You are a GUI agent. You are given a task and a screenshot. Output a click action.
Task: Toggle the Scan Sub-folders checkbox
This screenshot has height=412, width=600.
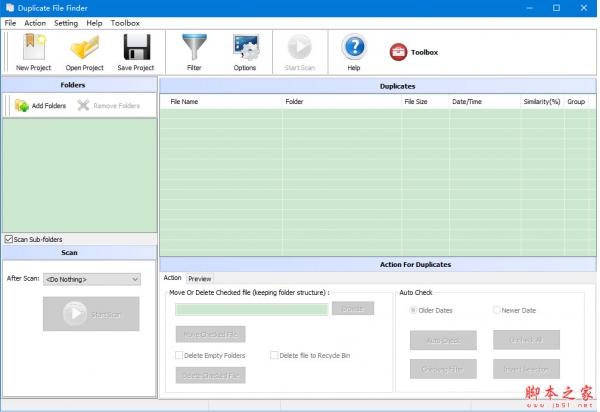[9, 239]
